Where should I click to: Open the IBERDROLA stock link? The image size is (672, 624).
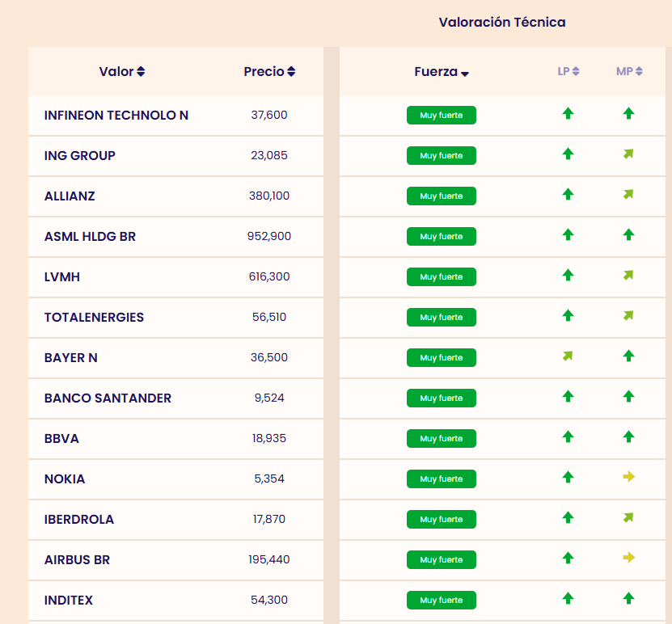[x=79, y=519]
